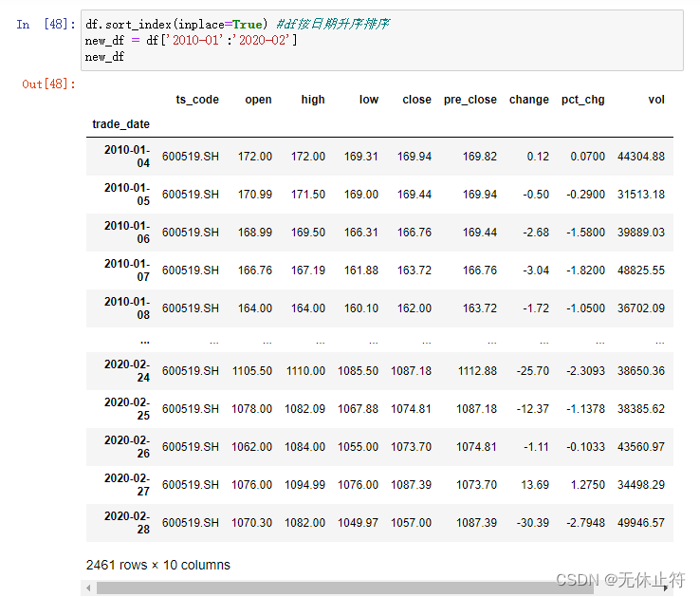Select the pct_chg column header
This screenshot has height=597, width=700.
583,100
